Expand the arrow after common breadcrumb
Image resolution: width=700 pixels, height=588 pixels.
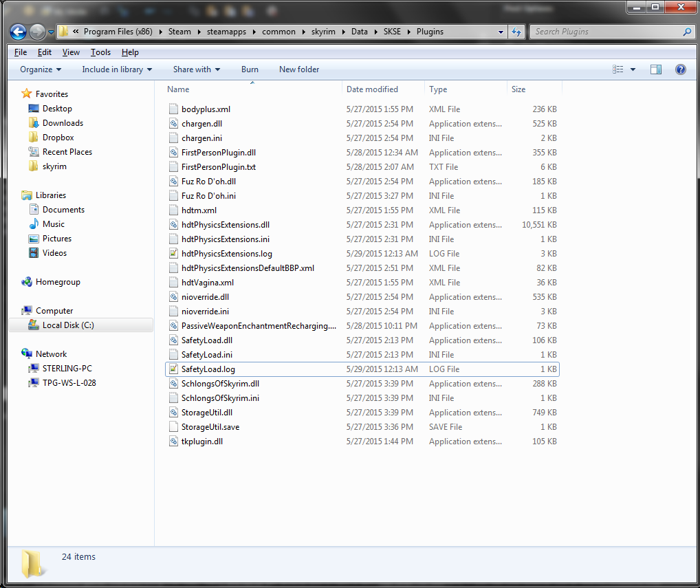pyautogui.click(x=303, y=32)
